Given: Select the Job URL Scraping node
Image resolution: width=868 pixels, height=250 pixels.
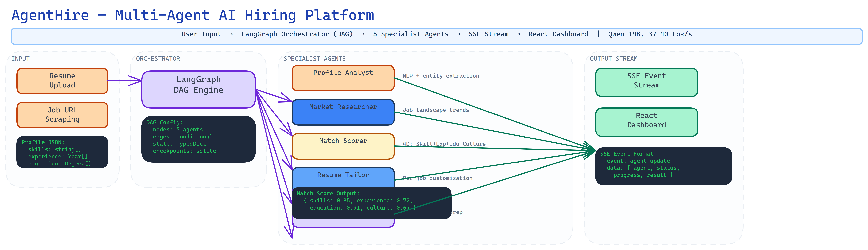Looking at the screenshot, I should (x=62, y=115).
